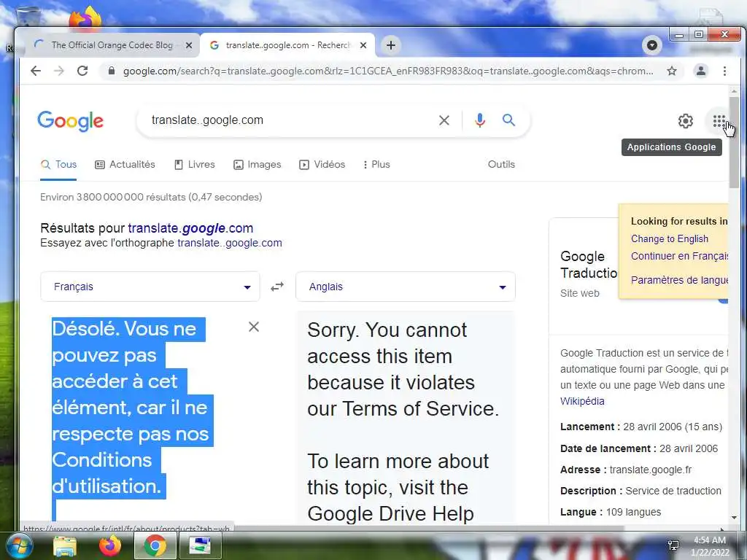Switch to the Images results tab
The image size is (747, 560).
click(x=258, y=164)
